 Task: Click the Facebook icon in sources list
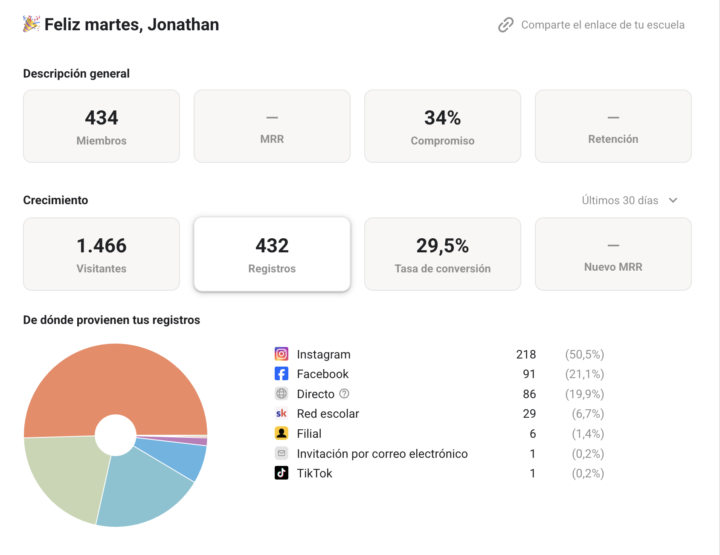tap(281, 374)
